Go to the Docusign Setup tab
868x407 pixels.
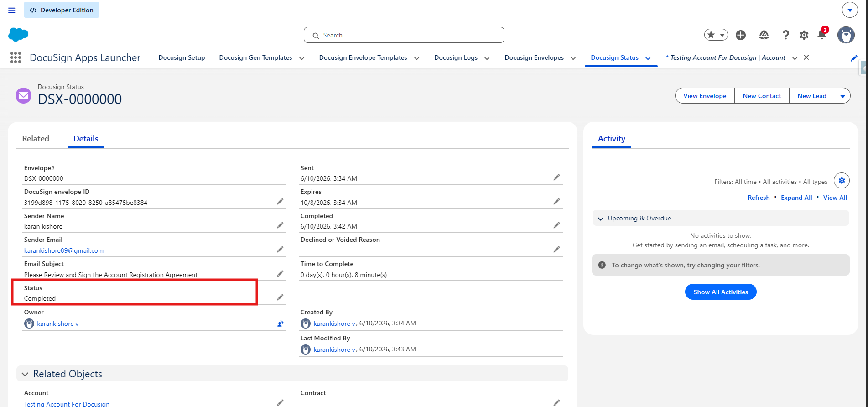click(x=182, y=57)
